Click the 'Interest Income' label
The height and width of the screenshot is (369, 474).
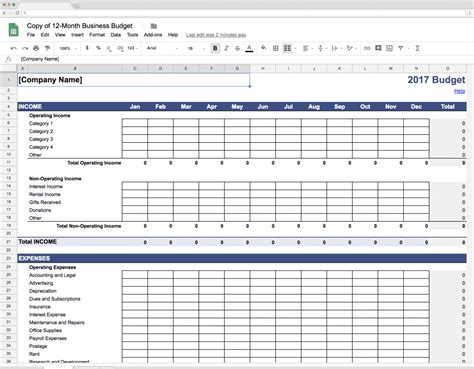pyautogui.click(x=46, y=187)
